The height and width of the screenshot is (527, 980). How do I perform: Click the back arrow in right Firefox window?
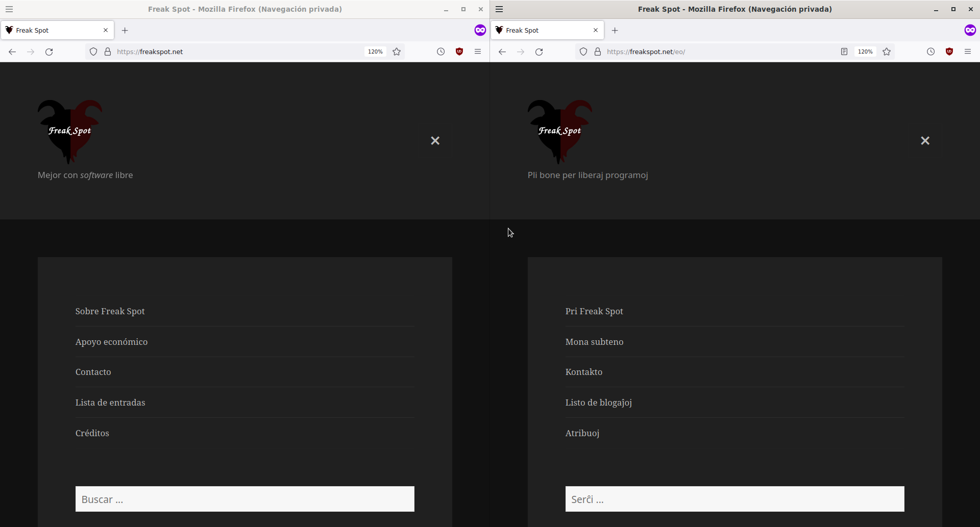(502, 52)
